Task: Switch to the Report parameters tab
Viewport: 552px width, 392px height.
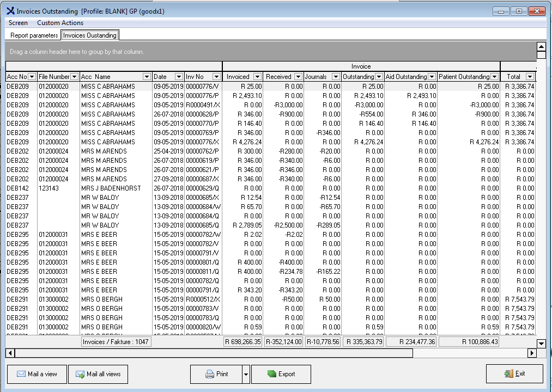Action: pos(34,35)
